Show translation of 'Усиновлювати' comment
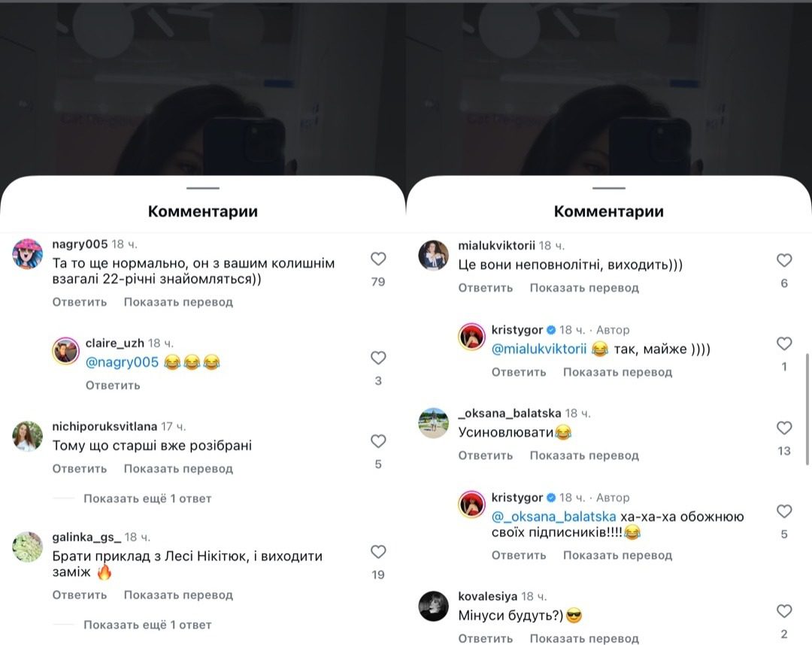The width and height of the screenshot is (812, 645). pos(584,456)
